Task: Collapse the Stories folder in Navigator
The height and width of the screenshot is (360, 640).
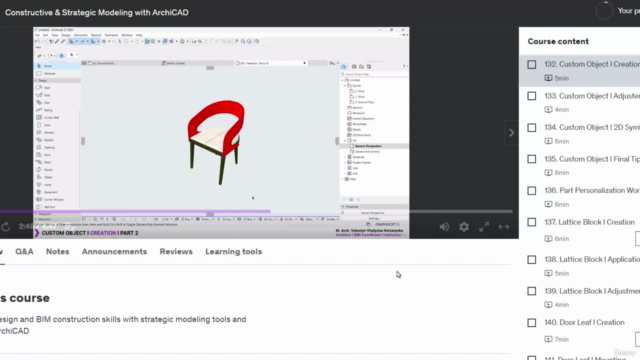Action: point(345,86)
